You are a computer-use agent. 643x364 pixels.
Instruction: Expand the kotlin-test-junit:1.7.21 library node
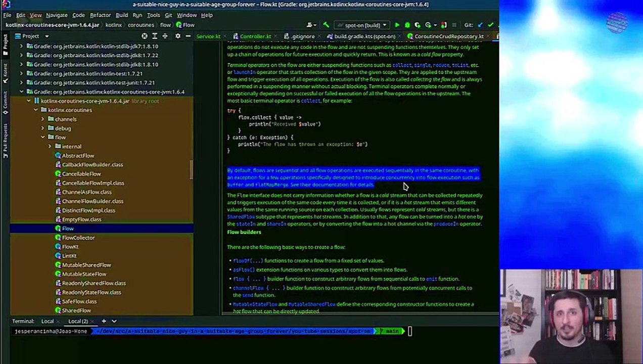point(21,82)
